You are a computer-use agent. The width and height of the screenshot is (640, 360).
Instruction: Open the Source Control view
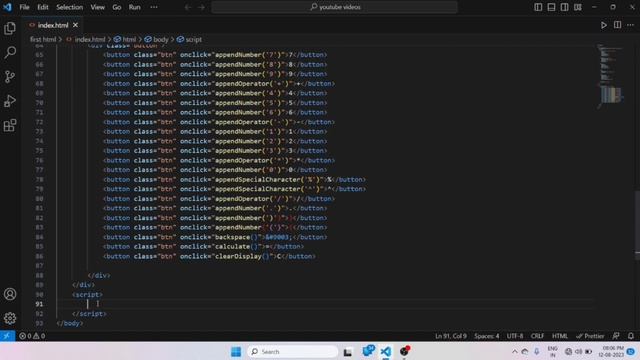10,77
